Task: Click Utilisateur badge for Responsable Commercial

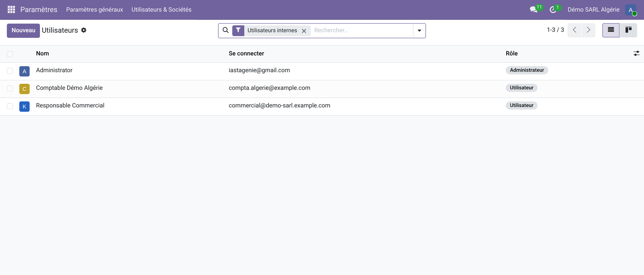Action: click(x=522, y=105)
